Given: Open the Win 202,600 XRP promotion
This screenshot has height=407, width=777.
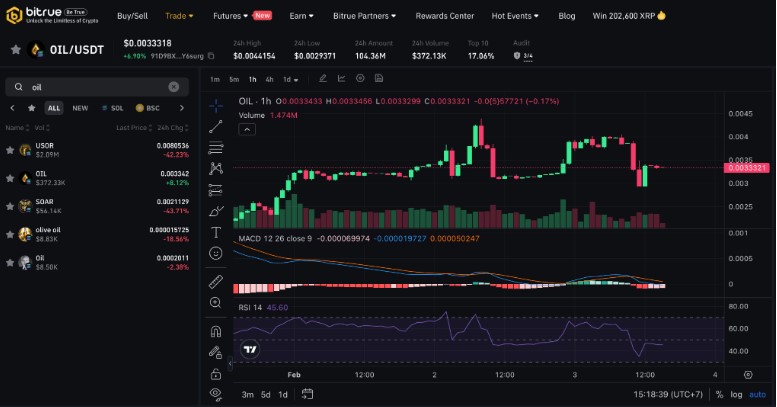Looking at the screenshot, I should coord(629,16).
